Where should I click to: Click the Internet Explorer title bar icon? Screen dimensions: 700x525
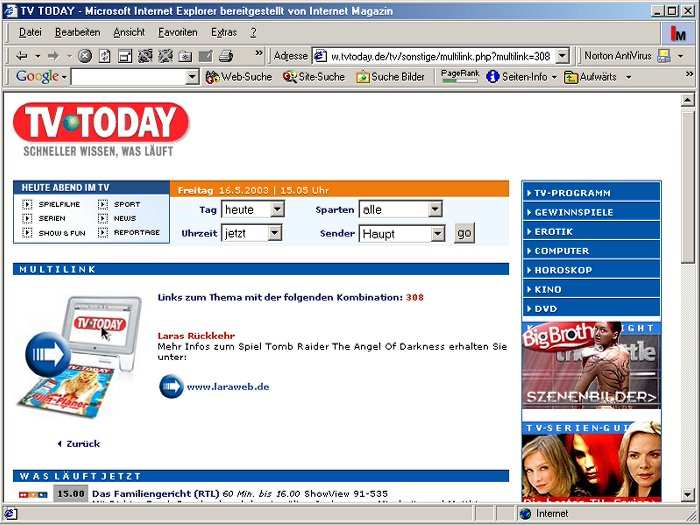(x=10, y=10)
